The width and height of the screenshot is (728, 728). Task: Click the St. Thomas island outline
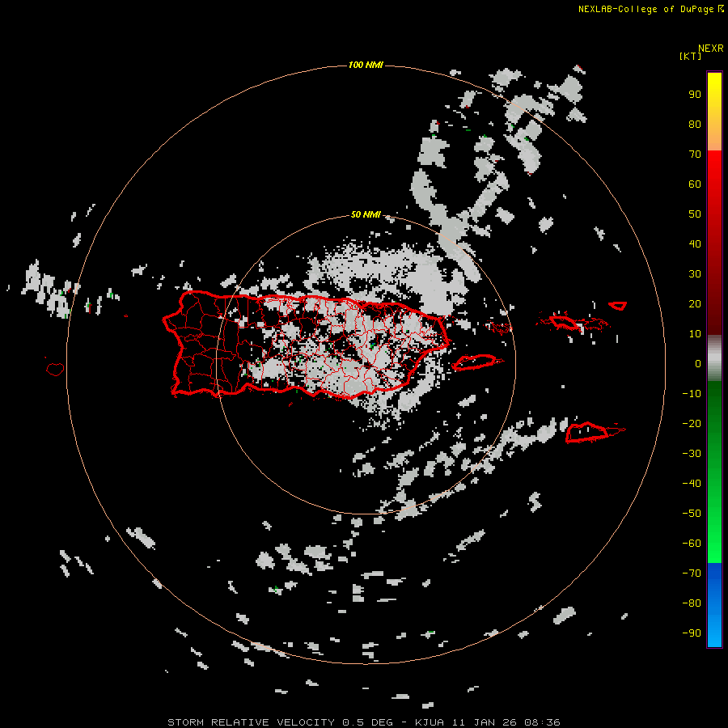(565, 322)
